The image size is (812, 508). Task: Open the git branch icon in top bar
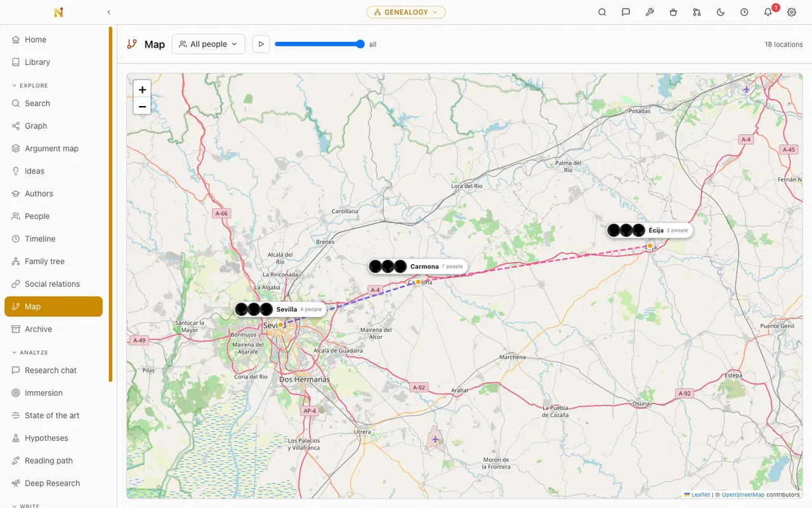697,12
